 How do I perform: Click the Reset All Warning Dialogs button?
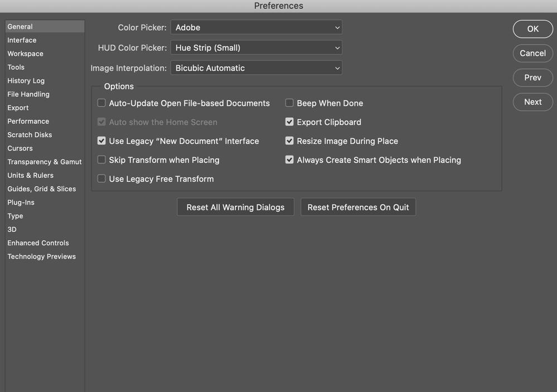pyautogui.click(x=235, y=207)
